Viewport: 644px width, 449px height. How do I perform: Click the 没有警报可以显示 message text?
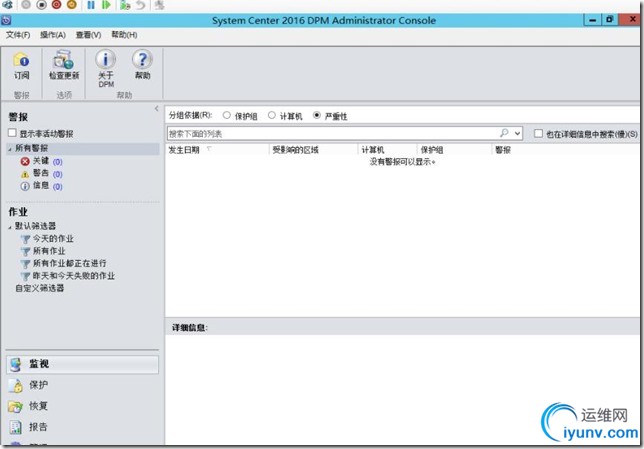click(x=402, y=162)
